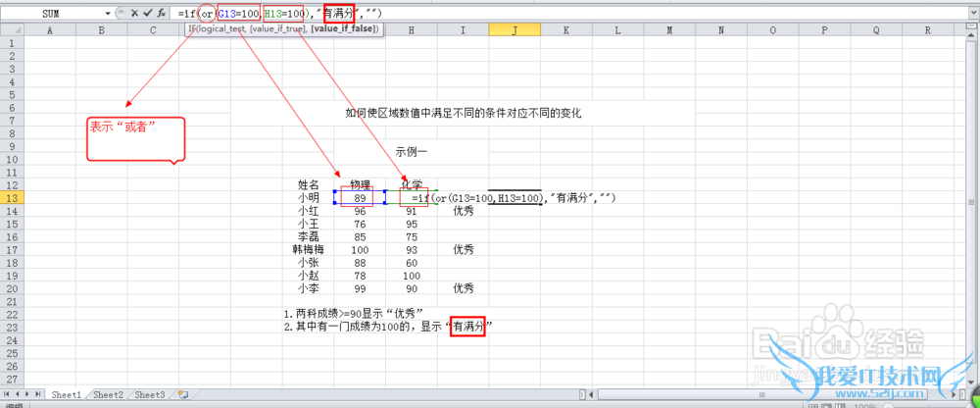The image size is (980, 408).
Task: Select value_if_true argument in the function tooltip
Action: point(277,28)
